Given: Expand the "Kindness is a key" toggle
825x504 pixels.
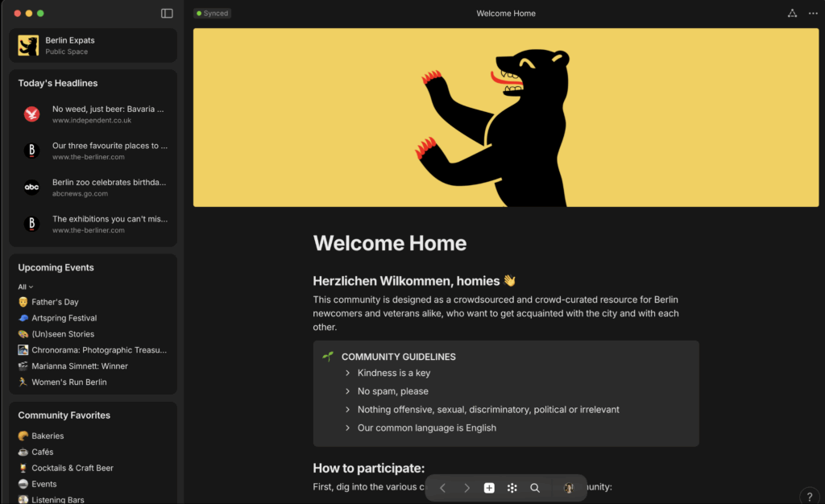Looking at the screenshot, I should pos(348,374).
